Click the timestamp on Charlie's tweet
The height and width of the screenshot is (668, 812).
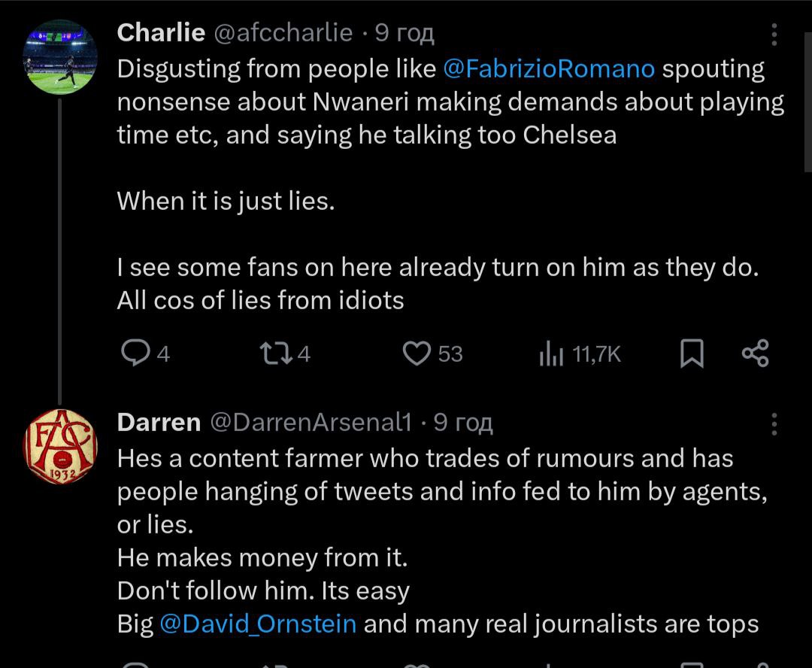(404, 32)
